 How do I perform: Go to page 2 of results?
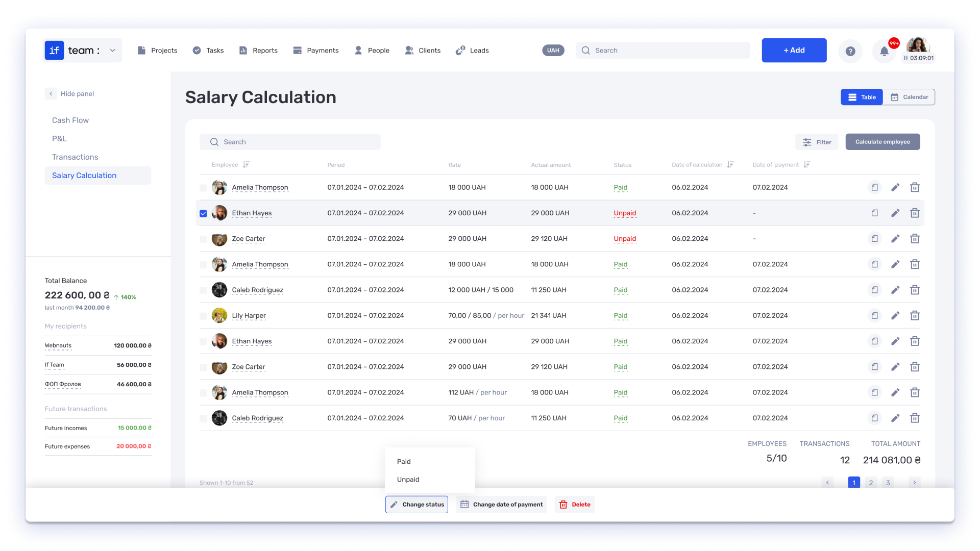(x=871, y=483)
